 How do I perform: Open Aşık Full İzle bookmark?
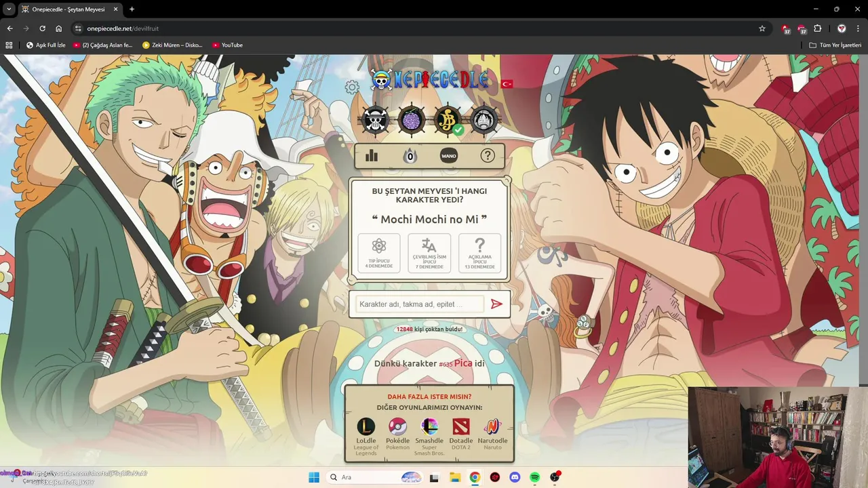point(46,45)
